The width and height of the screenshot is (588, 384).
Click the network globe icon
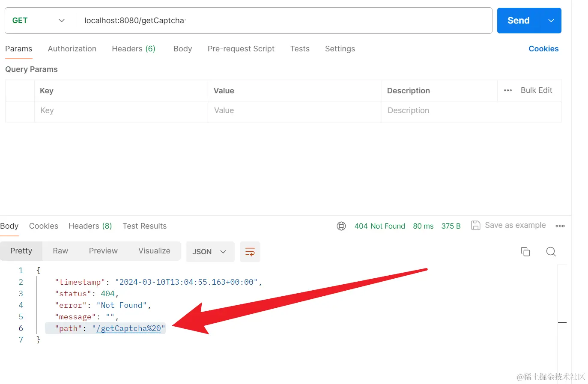341,226
